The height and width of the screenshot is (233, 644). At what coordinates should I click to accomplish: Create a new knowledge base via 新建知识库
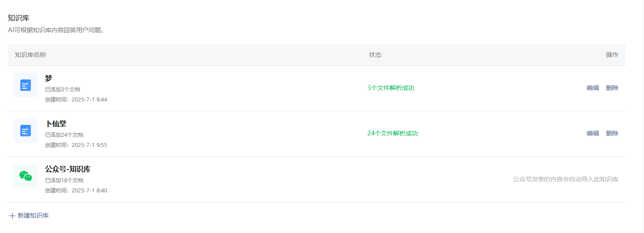coord(29,216)
